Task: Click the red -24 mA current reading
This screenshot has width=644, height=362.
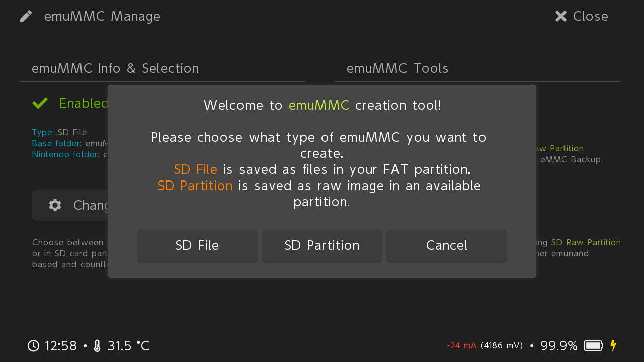Action: (x=461, y=346)
